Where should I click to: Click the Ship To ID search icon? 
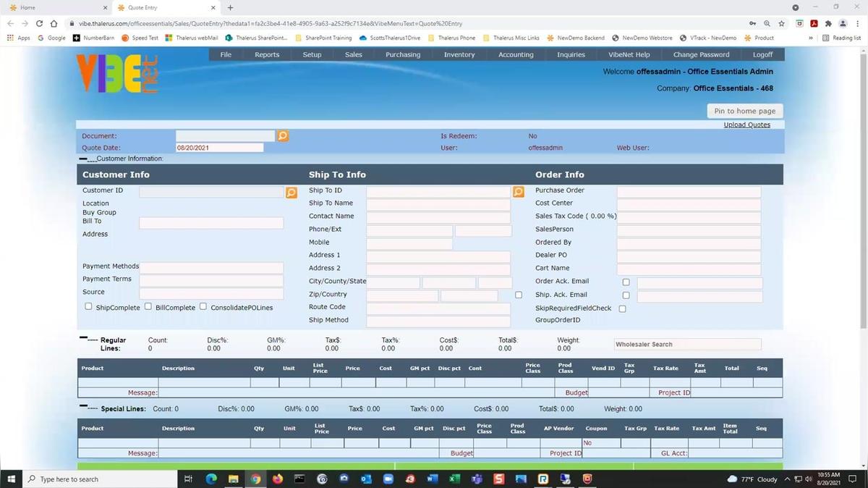tap(518, 192)
